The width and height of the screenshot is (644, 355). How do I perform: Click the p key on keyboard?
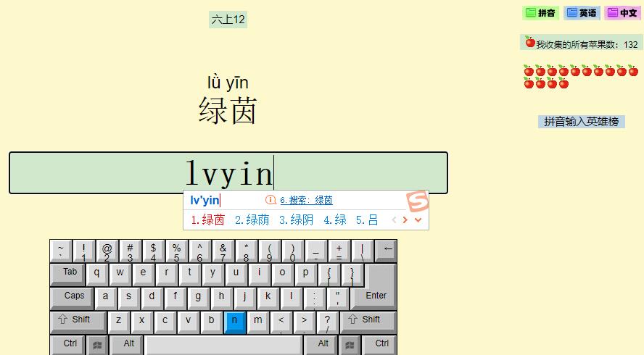[306, 275]
